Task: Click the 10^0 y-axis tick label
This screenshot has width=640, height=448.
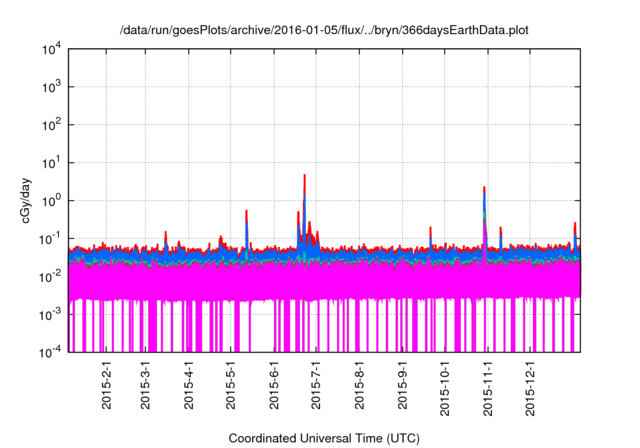Action: point(51,201)
